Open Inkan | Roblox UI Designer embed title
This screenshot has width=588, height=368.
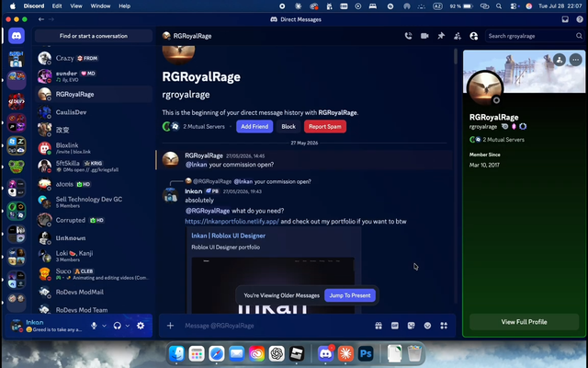click(x=229, y=236)
